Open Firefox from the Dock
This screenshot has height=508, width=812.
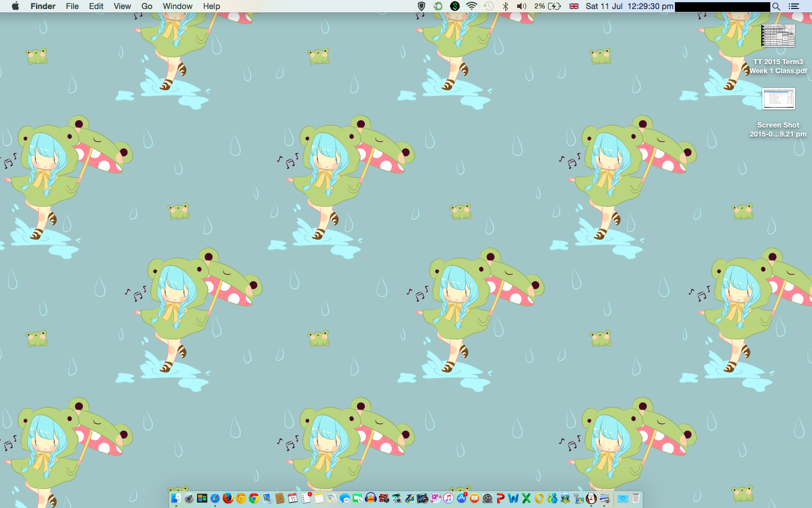coord(228,498)
